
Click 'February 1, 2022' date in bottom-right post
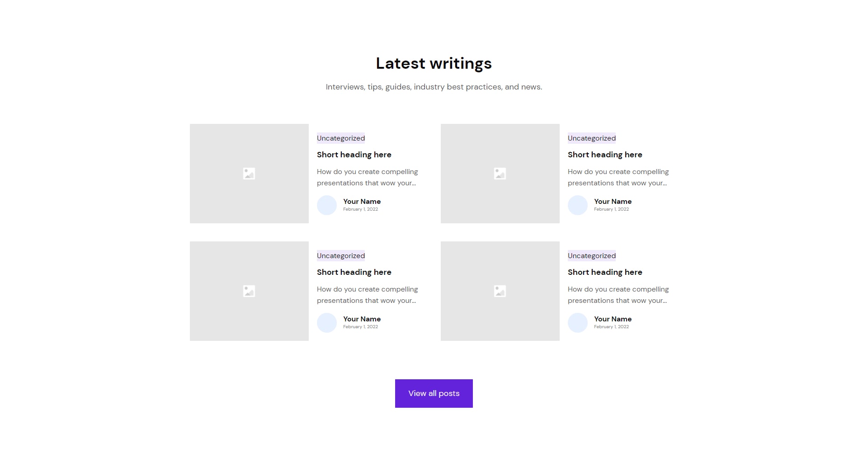tap(611, 327)
